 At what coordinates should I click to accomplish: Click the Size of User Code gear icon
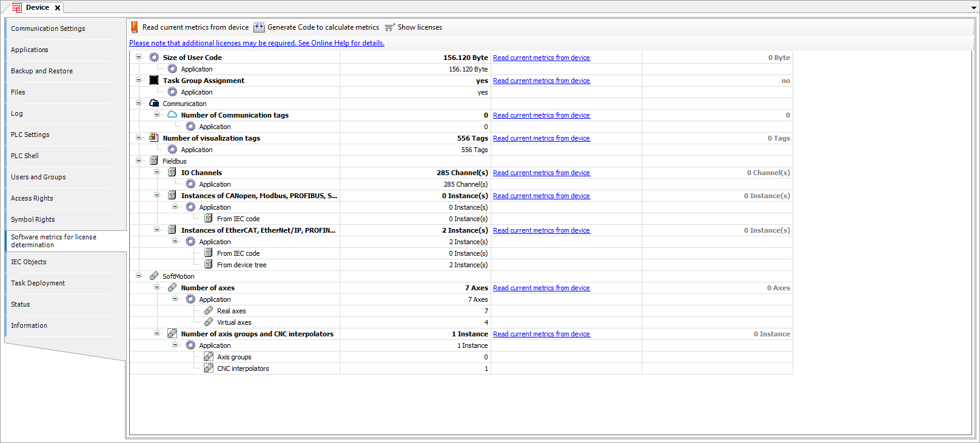(154, 58)
